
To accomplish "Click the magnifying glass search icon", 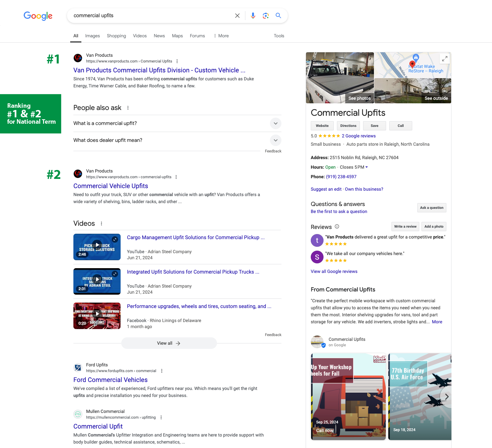I will pos(278,16).
